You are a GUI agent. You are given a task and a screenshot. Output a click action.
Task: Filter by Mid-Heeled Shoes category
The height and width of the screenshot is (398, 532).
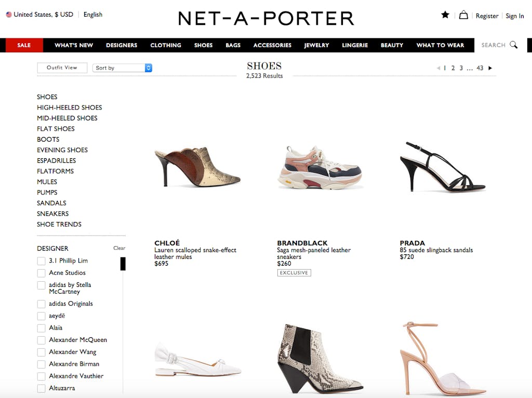(67, 118)
